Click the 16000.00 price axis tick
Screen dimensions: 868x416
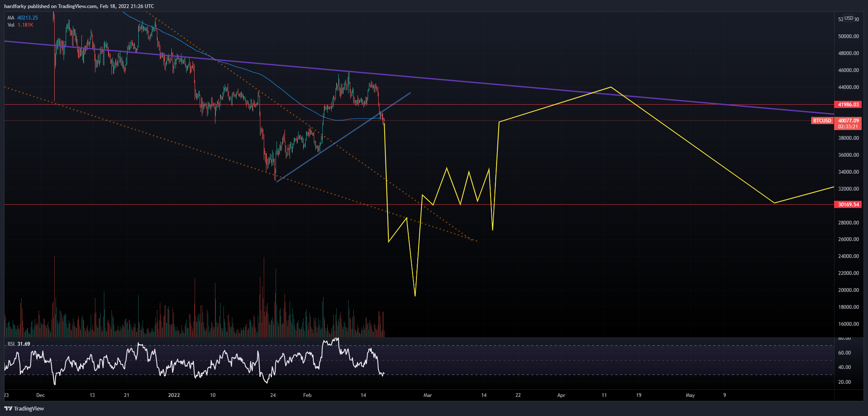tap(848, 324)
